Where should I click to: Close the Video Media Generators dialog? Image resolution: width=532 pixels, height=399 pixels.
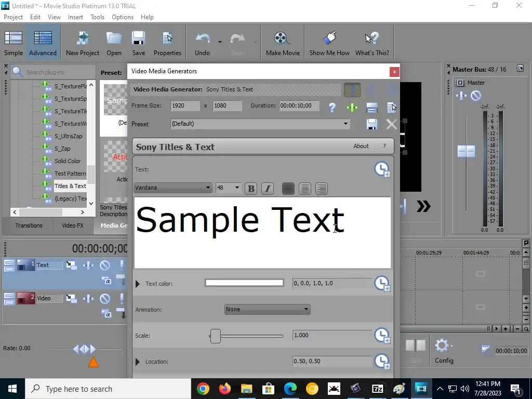tap(394, 72)
